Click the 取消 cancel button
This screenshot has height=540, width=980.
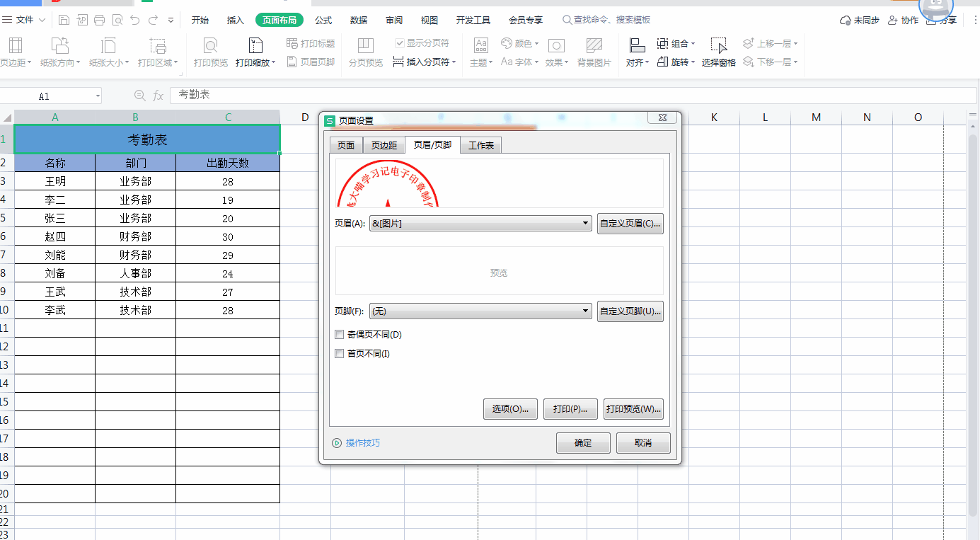pyautogui.click(x=643, y=443)
